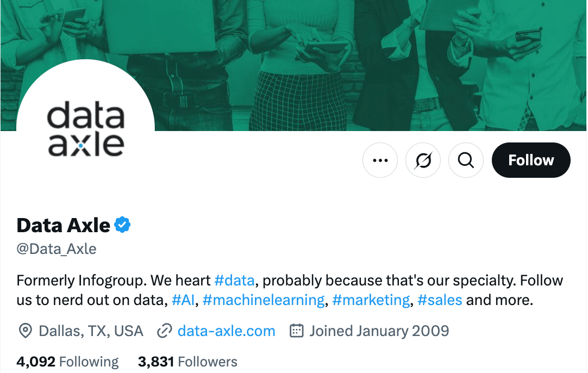Click the Follow button
Viewport: 588px width, 373px height.
(531, 160)
